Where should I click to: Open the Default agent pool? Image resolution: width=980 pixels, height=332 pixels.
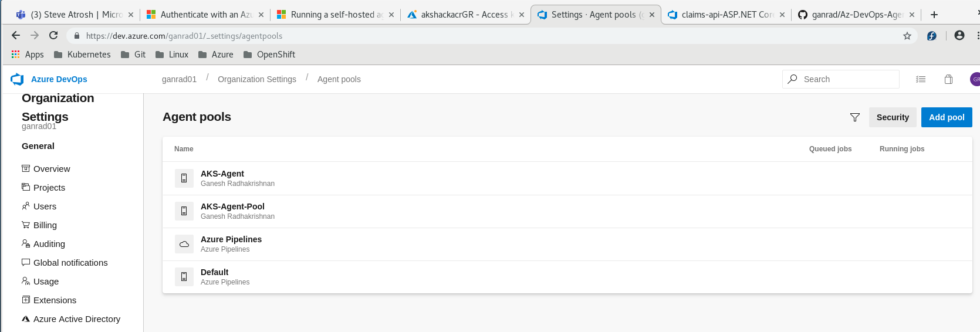coord(567,277)
